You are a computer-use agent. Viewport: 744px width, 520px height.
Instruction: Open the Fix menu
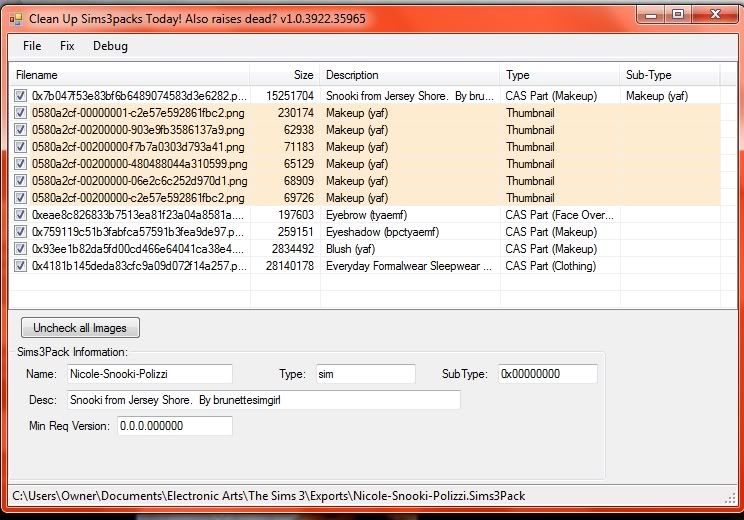pyautogui.click(x=67, y=46)
